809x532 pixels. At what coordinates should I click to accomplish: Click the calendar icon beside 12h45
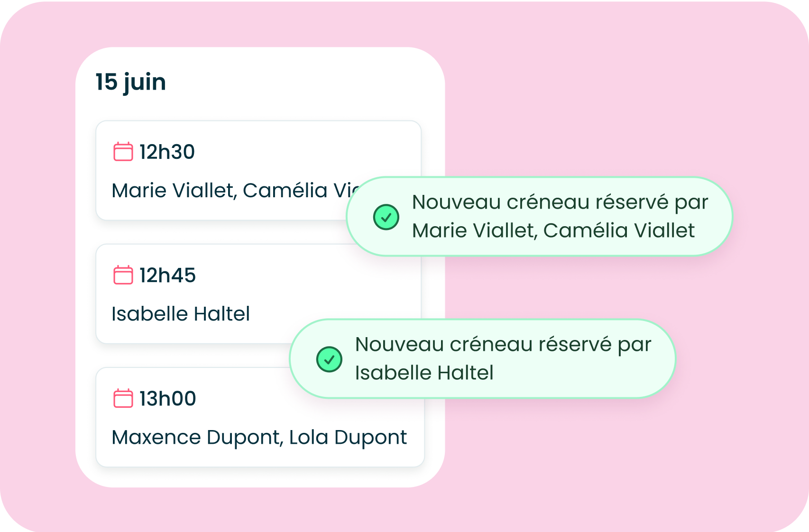(x=123, y=275)
